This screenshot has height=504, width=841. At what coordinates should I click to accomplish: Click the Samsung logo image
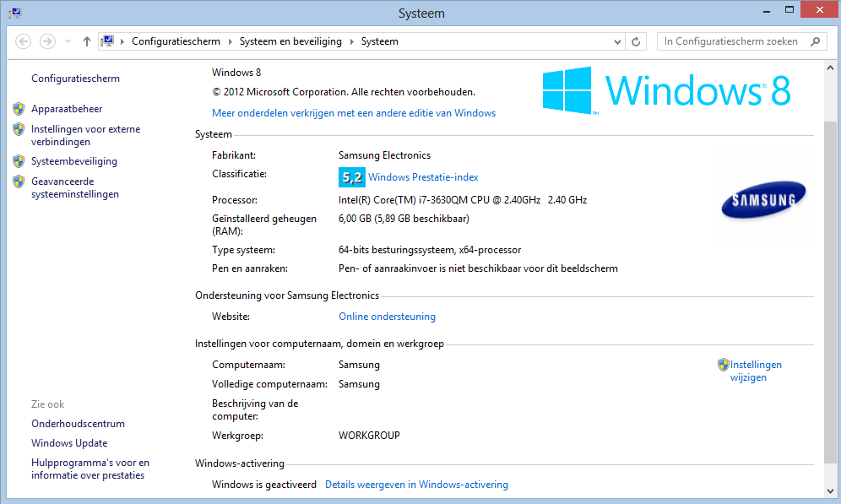(x=763, y=199)
